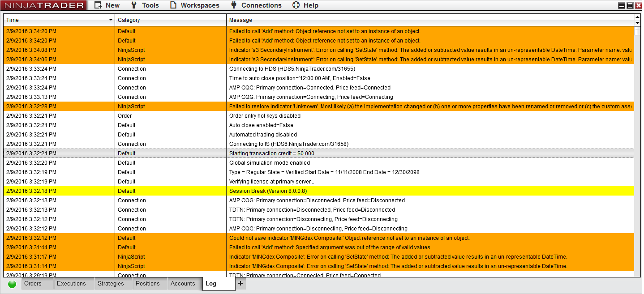Image resolution: width=644 pixels, height=294 pixels.
Task: Click scroll-down arrow in header corner
Action: (638, 22)
